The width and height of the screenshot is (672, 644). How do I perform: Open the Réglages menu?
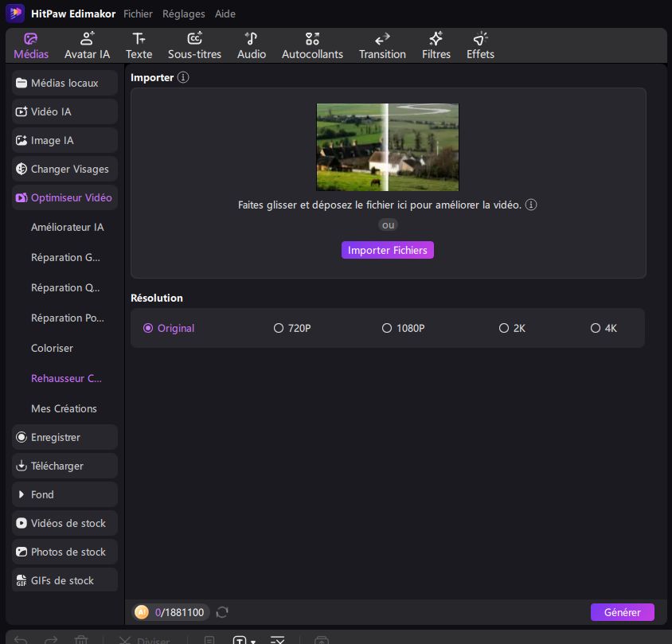(183, 14)
